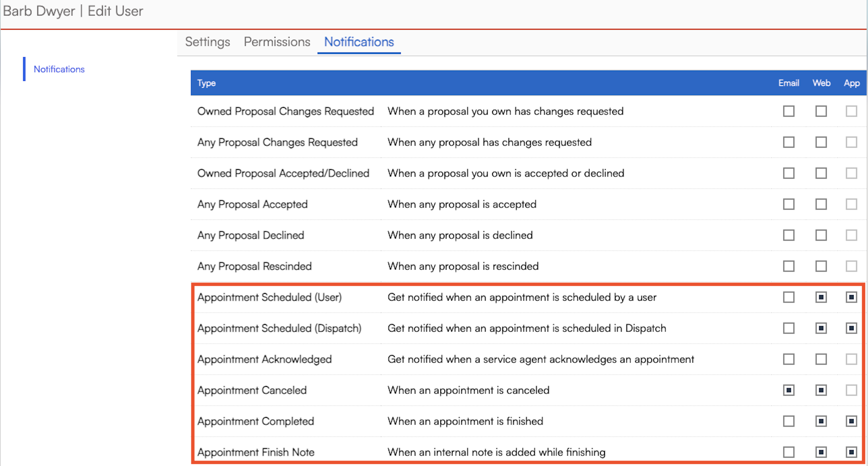This screenshot has height=466, width=868.
Task: Check Web box for Any Proposal Changes Requested
Action: pos(821,142)
